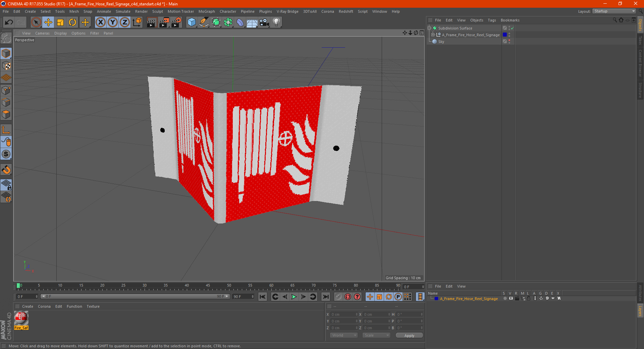Select the Rotate tool
Viewport: 644px width, 349px height.
coord(72,22)
